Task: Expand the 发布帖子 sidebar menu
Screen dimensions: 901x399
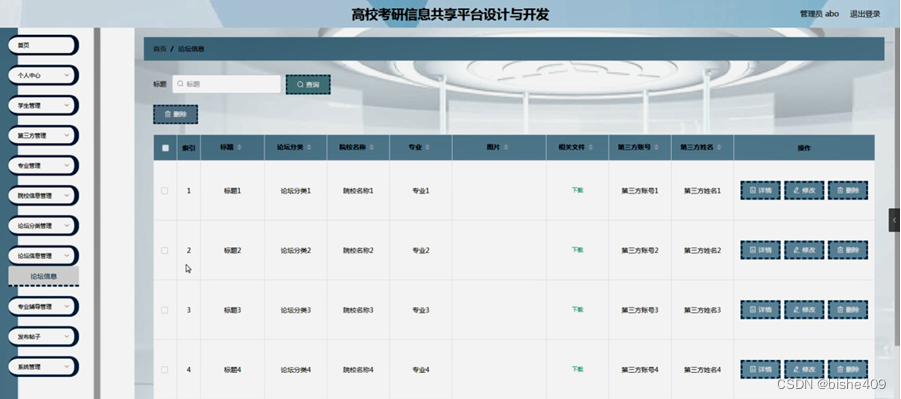Action: coord(43,336)
